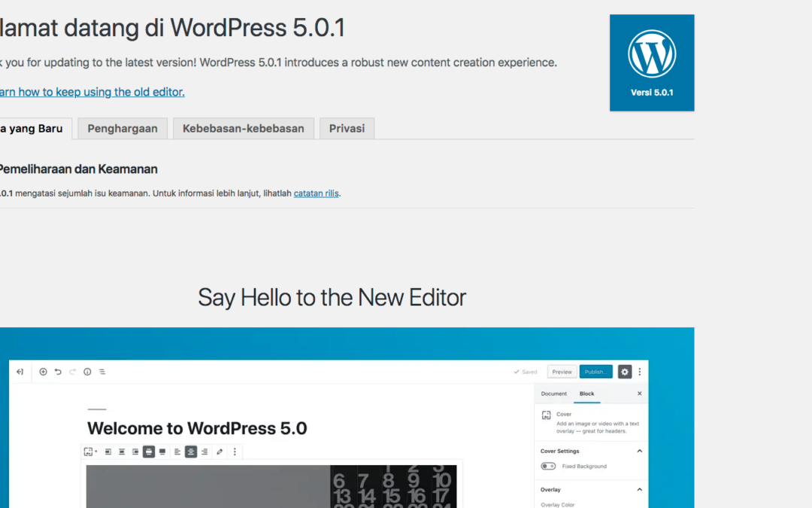Select the align right block icon

pyautogui.click(x=135, y=452)
